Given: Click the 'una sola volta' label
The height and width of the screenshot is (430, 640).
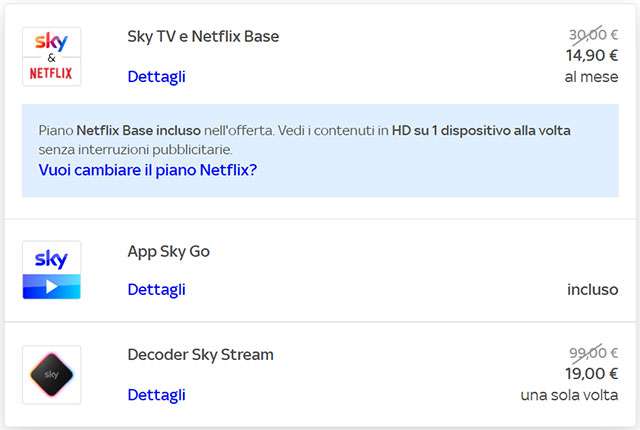Looking at the screenshot, I should pos(570,395).
